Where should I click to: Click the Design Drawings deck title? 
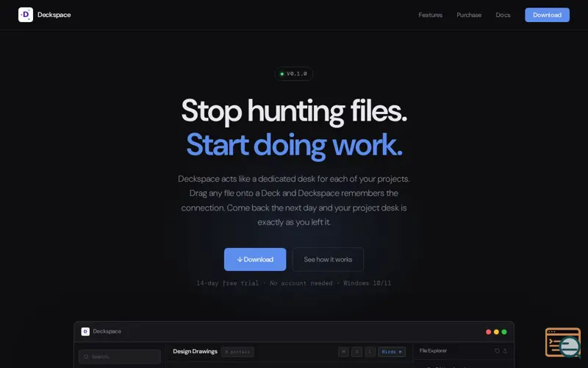195,352
